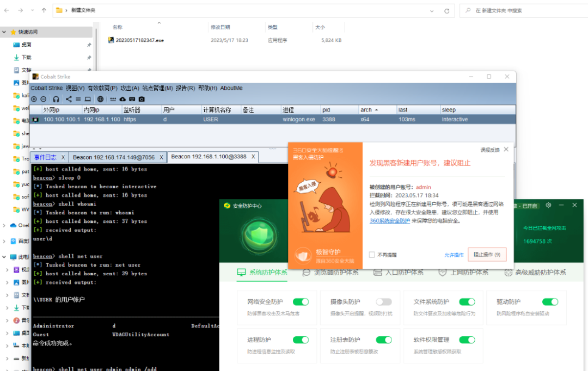Click the 修改日期 column header
Viewport: 588px width, 371px height.
click(x=220, y=27)
